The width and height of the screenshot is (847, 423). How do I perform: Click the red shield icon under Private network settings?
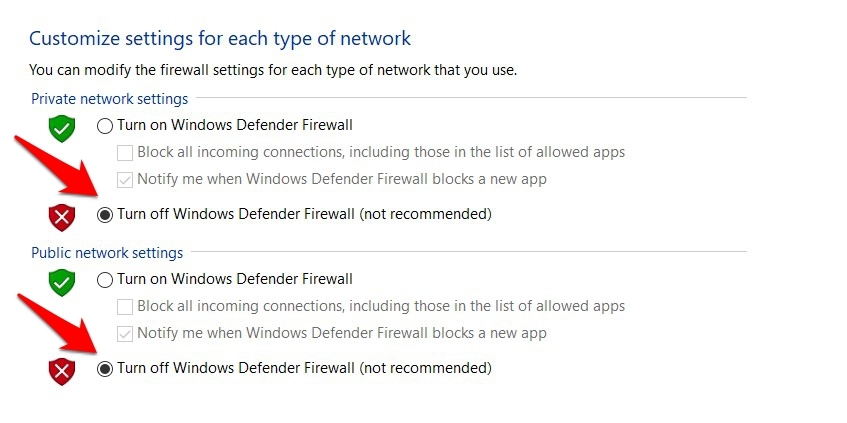coord(63,216)
